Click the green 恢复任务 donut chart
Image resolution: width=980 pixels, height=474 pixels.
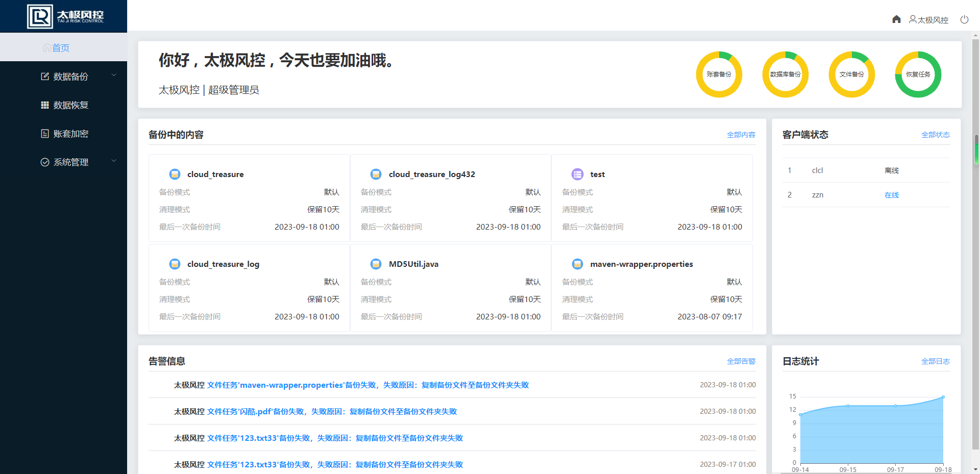point(918,74)
